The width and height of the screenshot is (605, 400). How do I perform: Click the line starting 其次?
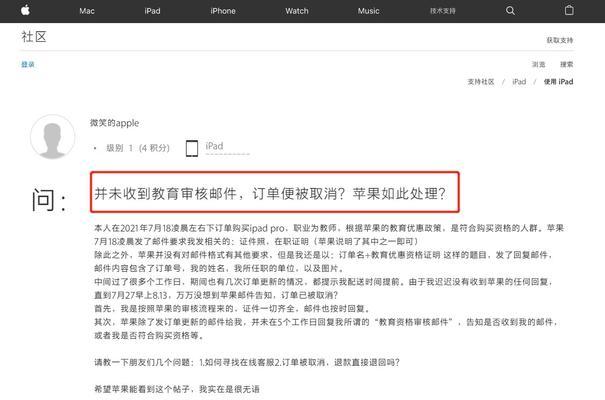pos(326,322)
